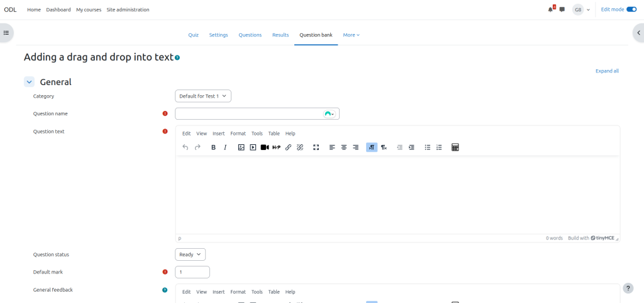644x303 pixels.
Task: Insert an image using the editor toolbar
Action: click(241, 147)
